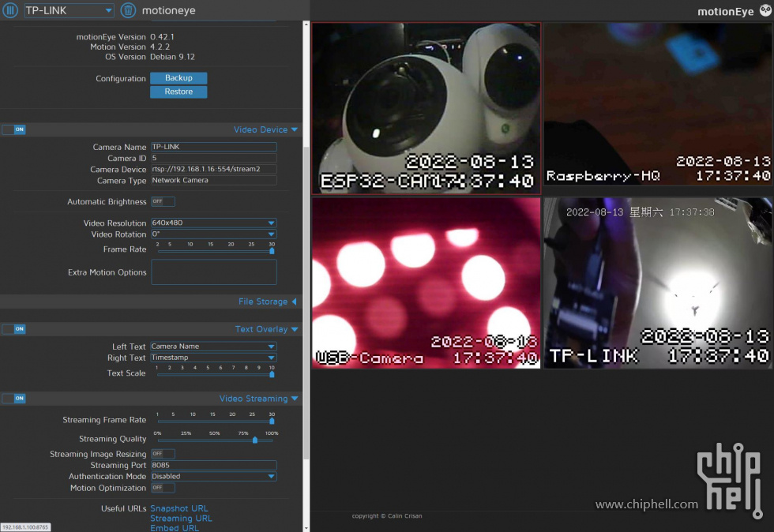Image resolution: width=774 pixels, height=532 pixels.
Task: Click the Frame Rate slider
Action: [x=215, y=251]
